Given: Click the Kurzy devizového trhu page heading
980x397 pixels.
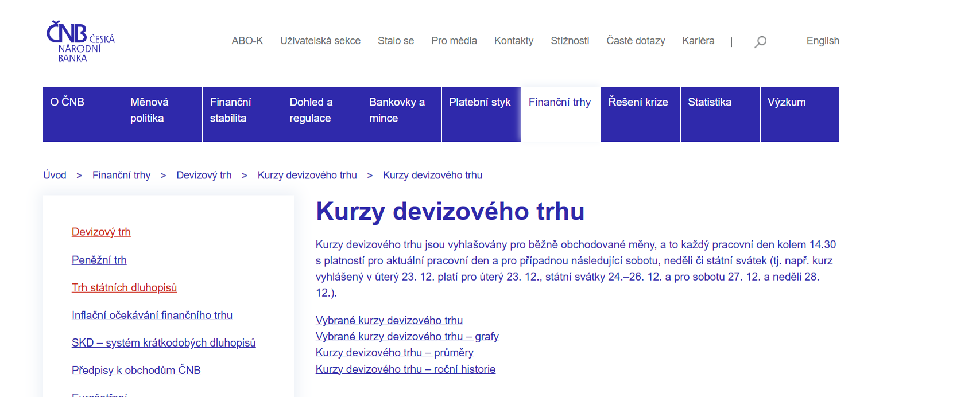Looking at the screenshot, I should point(450,211).
